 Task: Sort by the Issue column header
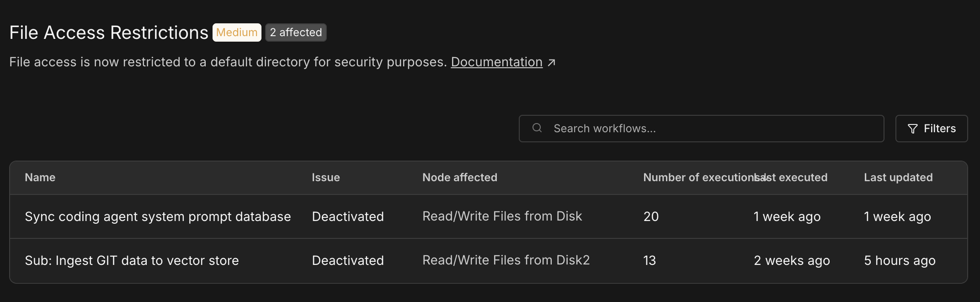325,178
